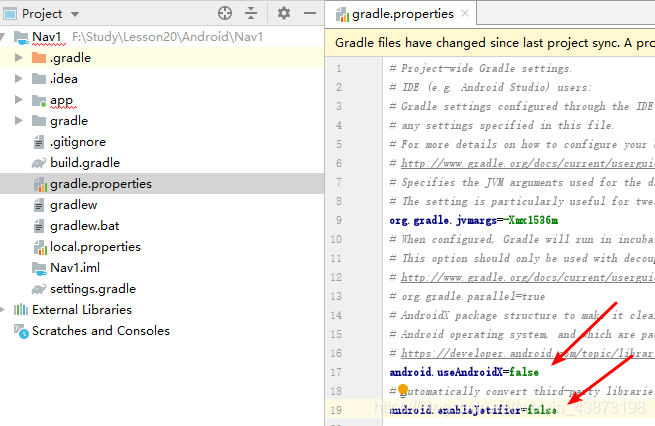Click the Gradle files changed notification banner
The image size is (655, 426).
click(x=490, y=43)
